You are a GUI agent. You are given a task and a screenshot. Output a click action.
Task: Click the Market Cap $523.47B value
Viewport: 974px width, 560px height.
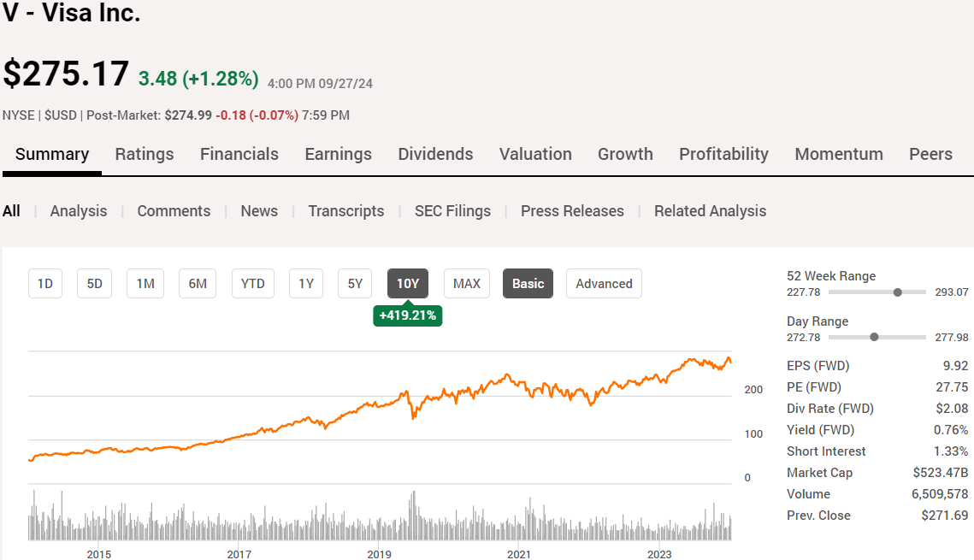pos(941,473)
